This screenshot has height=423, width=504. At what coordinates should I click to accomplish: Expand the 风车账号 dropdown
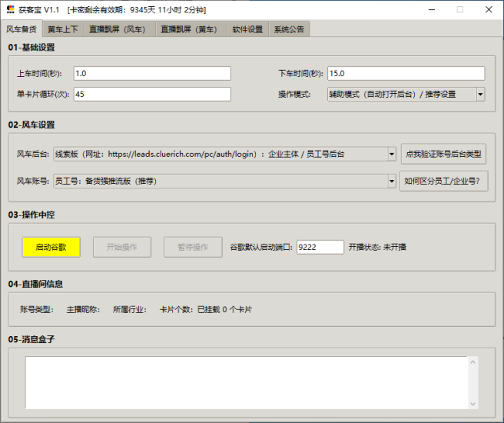392,181
